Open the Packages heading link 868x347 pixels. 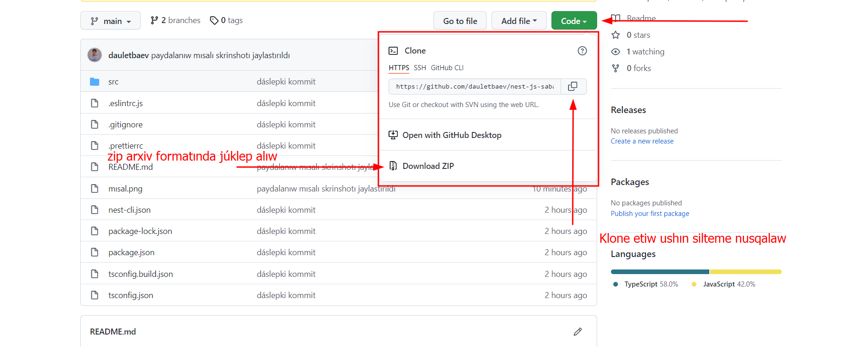coord(630,182)
